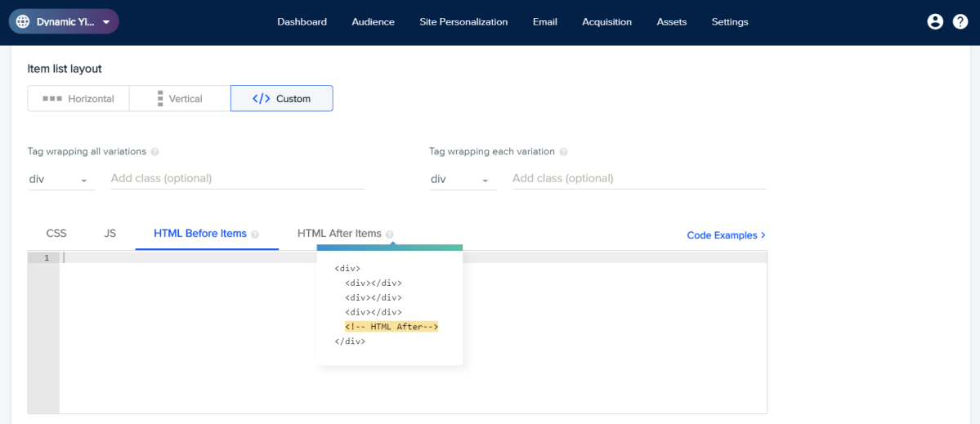Open the help question mark icon
Screen dimensions: 980x424
[x=960, y=22]
